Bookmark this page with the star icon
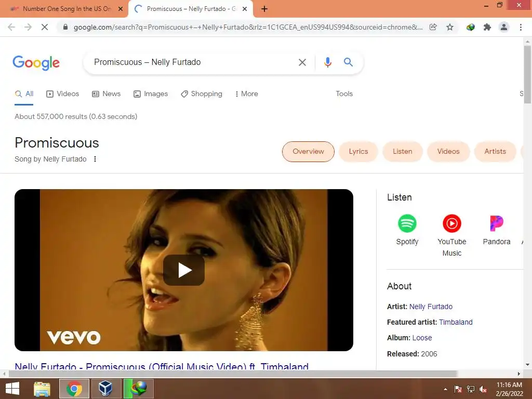The image size is (532, 399). (x=450, y=27)
